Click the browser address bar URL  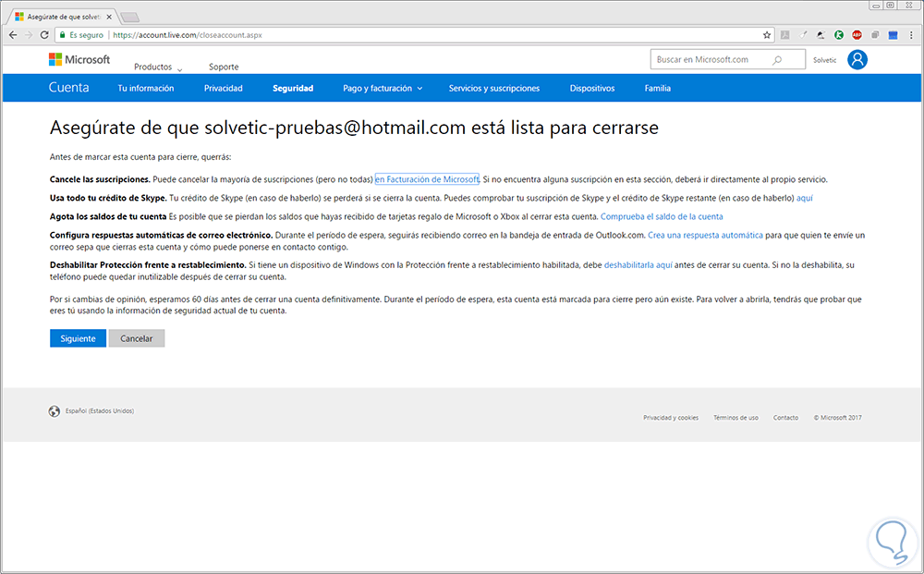(x=188, y=35)
